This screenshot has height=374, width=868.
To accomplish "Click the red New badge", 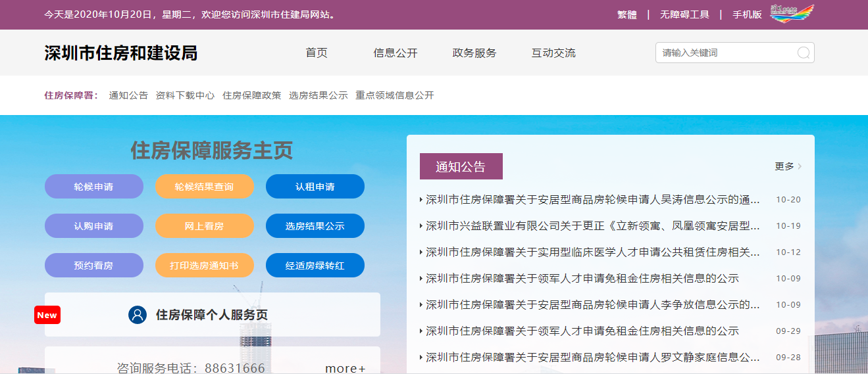I will pos(47,315).
